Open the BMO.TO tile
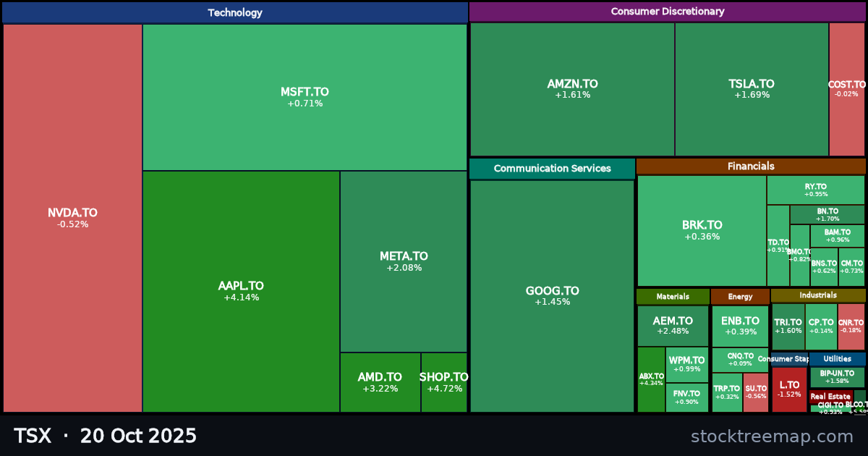 800,256
